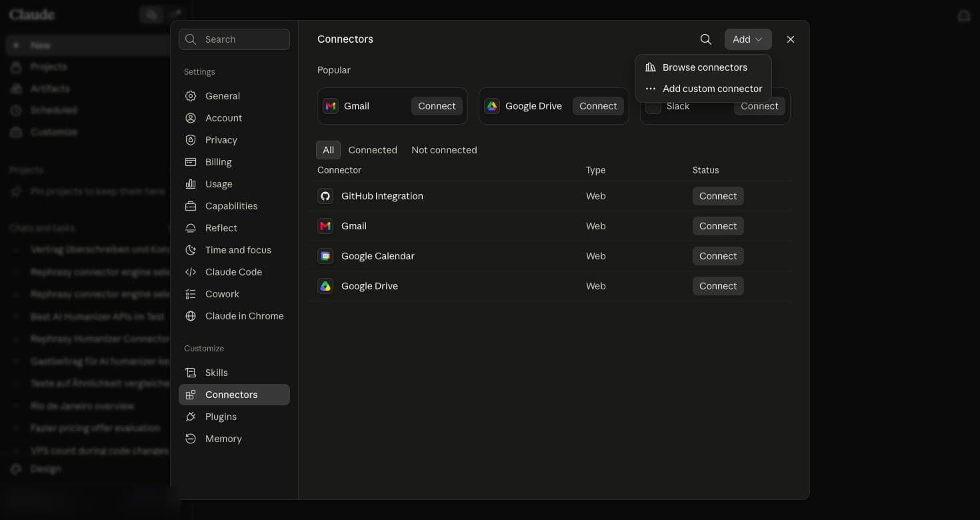Open Usage settings

[x=234, y=184]
